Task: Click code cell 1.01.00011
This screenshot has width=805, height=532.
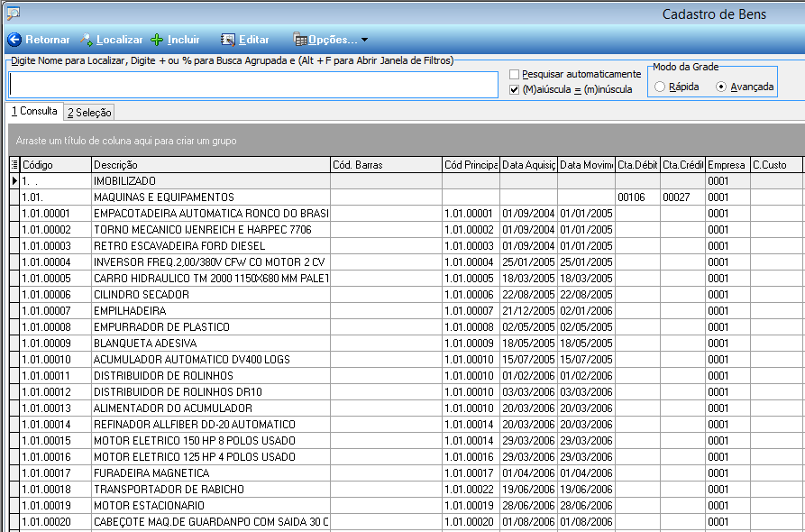Action: (56, 376)
